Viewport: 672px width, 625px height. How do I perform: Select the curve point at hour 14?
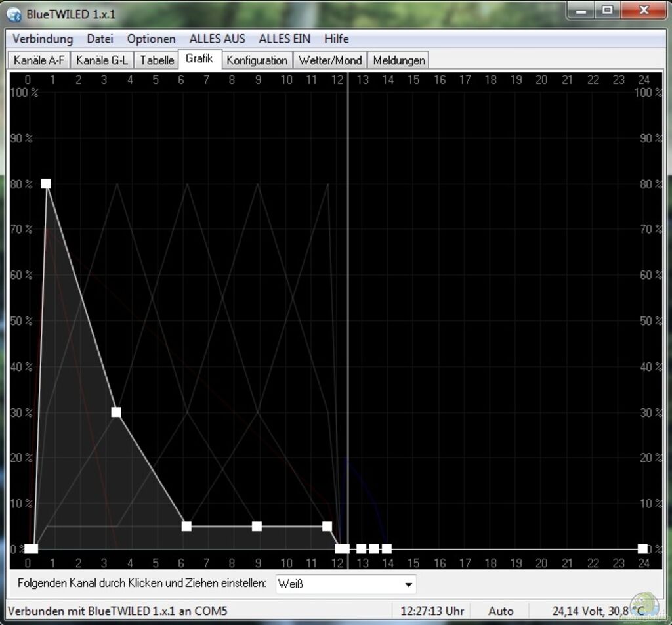(x=387, y=549)
